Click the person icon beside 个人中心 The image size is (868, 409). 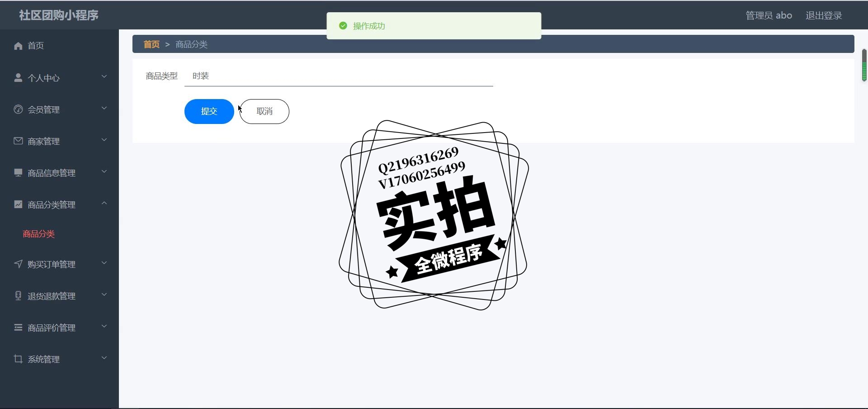(x=18, y=77)
